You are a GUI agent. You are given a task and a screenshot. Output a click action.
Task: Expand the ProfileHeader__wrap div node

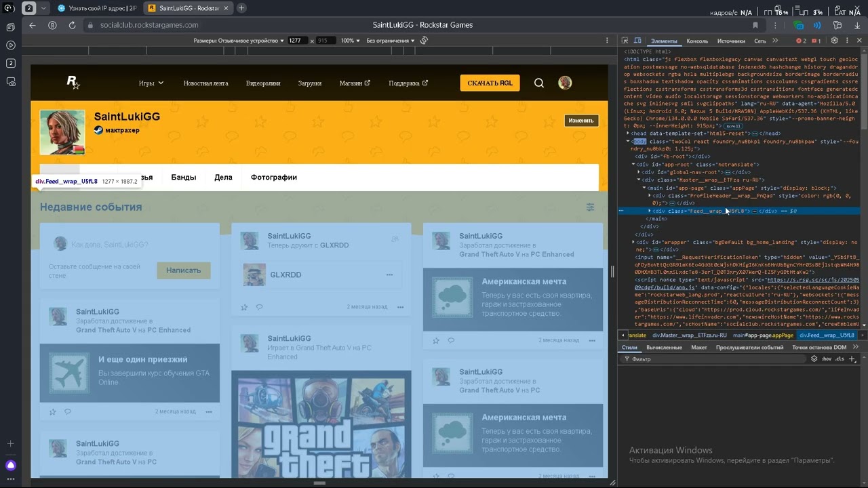coord(650,195)
